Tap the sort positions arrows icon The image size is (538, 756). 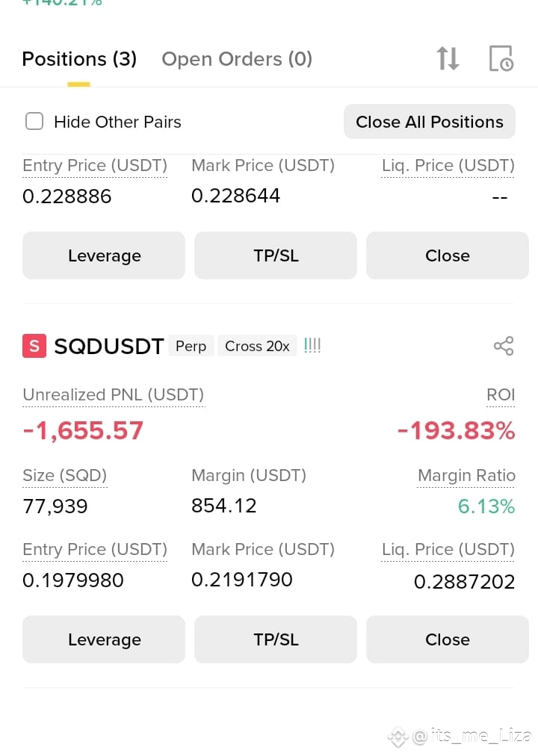pyautogui.click(x=448, y=58)
